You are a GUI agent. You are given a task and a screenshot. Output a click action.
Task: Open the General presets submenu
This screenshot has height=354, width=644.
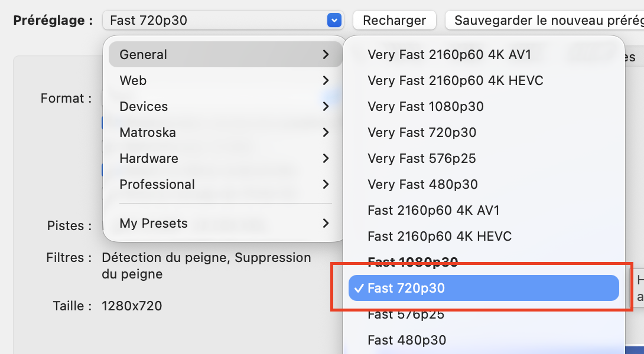[x=225, y=55]
